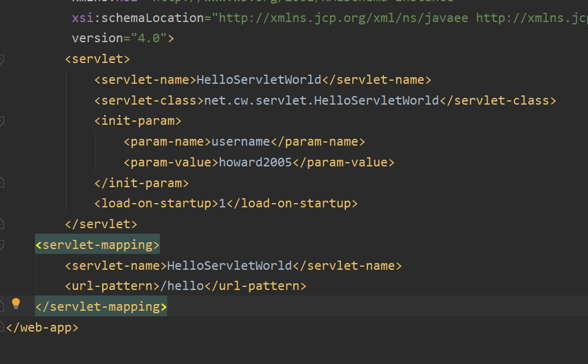Click the opening <url-pattern> tag
The image size is (588, 364).
[x=113, y=286]
